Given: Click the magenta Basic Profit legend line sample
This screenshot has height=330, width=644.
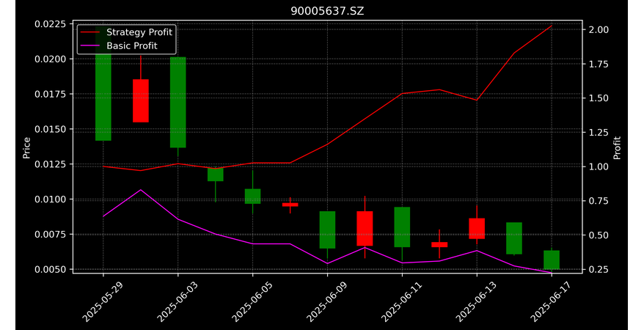Looking at the screenshot, I should pos(90,45).
